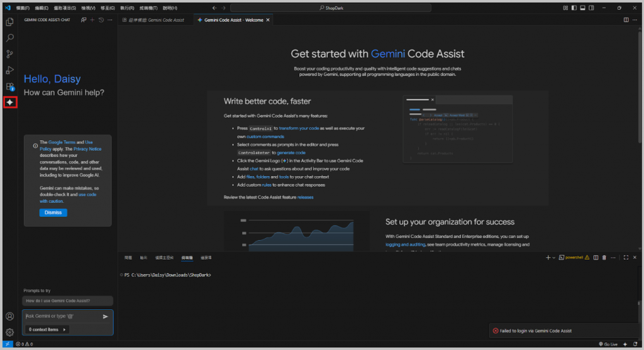Split the editor to the right
Image resolution: width=644 pixels, height=350 pixels.
click(626, 19)
